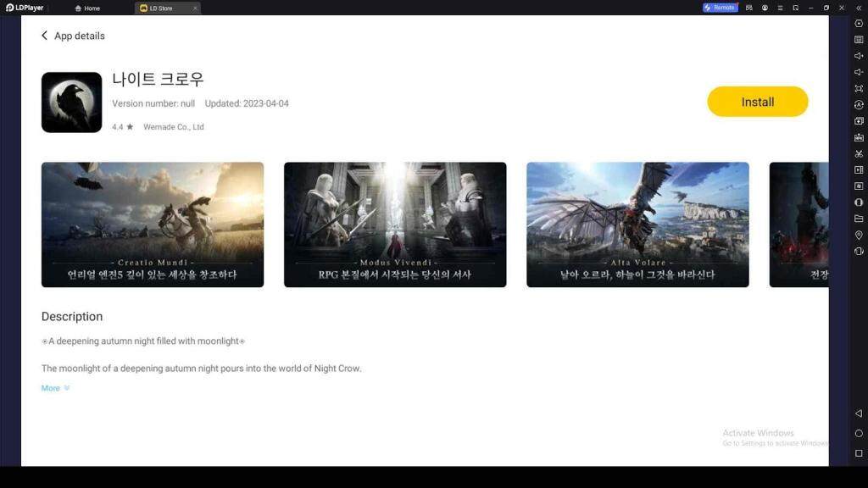Image resolution: width=868 pixels, height=488 pixels.
Task: Click the Description heading
Action: pos(72,317)
